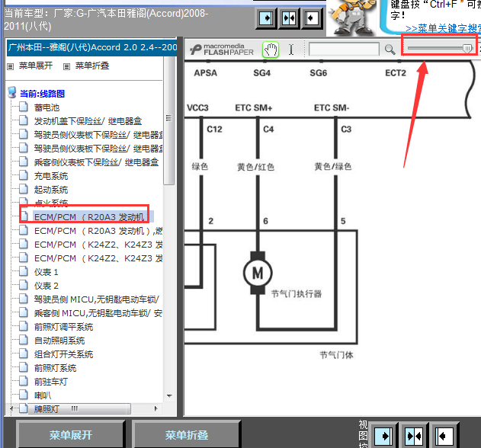Image resolution: width=481 pixels, height=448 pixels.
Task: Click top view button with right arrow
Action: coord(265,18)
